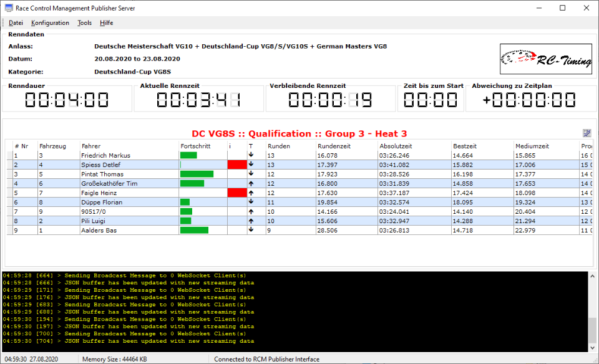
Task: Click Datum value 20.08.2020 to 23.08.2020
Action: pos(137,59)
